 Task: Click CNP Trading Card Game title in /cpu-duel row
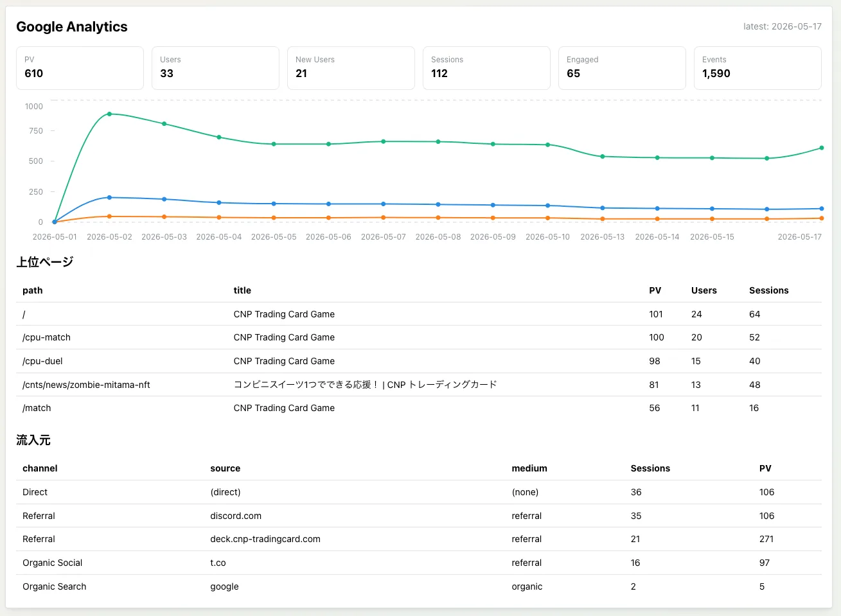click(284, 361)
